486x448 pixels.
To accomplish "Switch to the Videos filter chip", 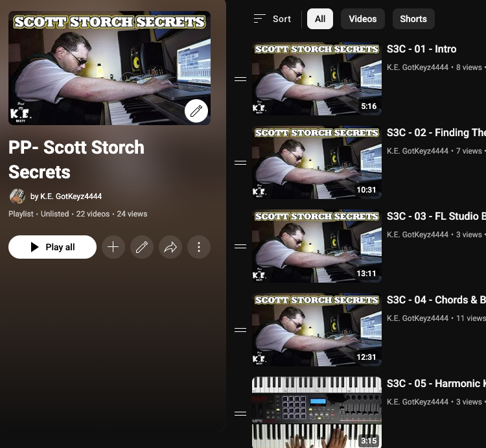I will [x=363, y=19].
